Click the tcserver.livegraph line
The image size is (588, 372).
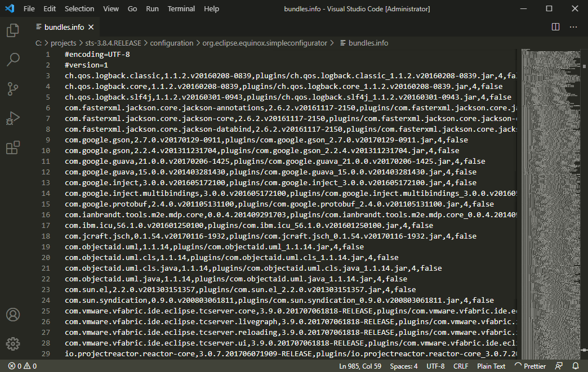291,322
